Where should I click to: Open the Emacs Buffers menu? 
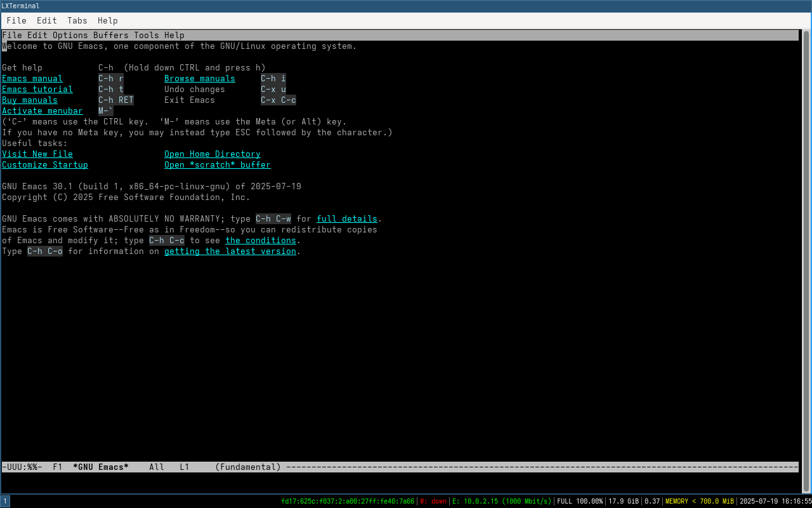[x=111, y=36]
